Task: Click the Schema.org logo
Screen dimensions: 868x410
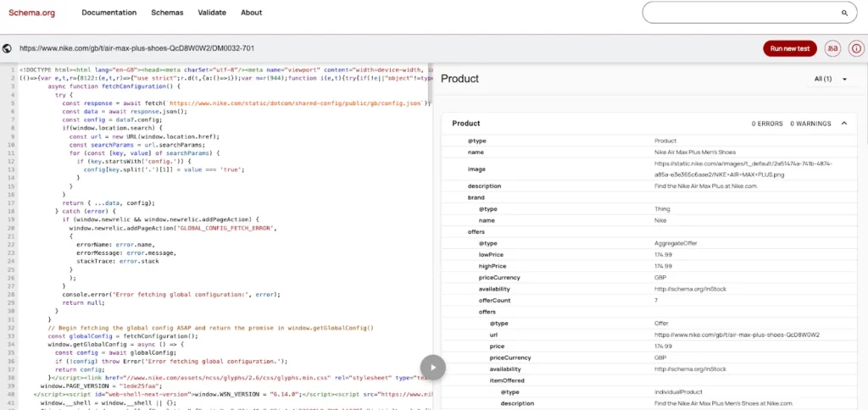Action: pyautogui.click(x=31, y=13)
